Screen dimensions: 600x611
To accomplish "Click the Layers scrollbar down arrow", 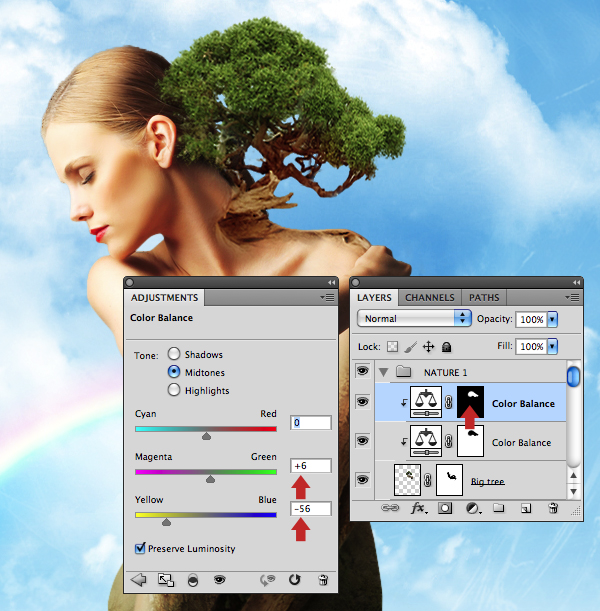I will (x=573, y=492).
